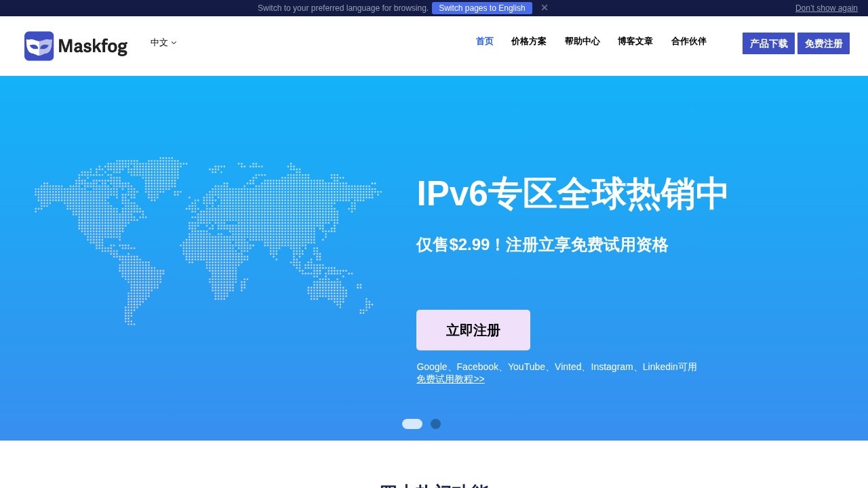Open the 中文 language dropdown
The image size is (868, 488).
tap(163, 42)
